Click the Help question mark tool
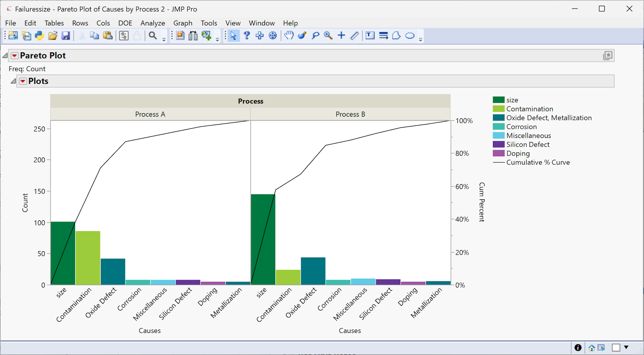The image size is (644, 355). tap(247, 36)
